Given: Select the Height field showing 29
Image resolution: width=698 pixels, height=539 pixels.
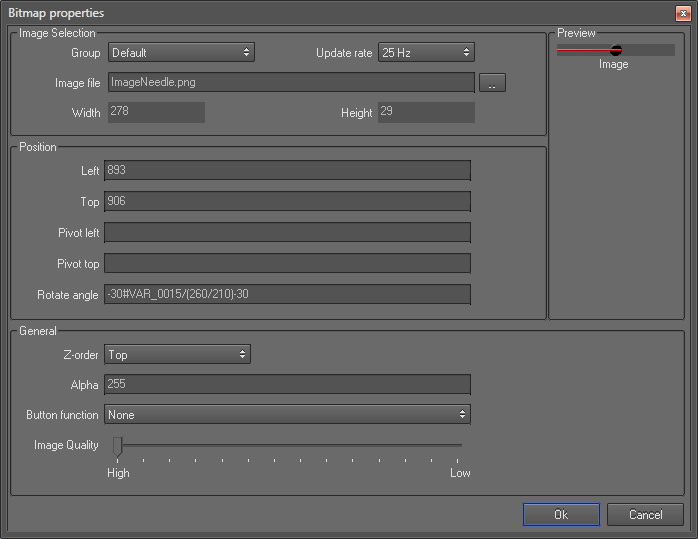Looking at the screenshot, I should [x=425, y=112].
